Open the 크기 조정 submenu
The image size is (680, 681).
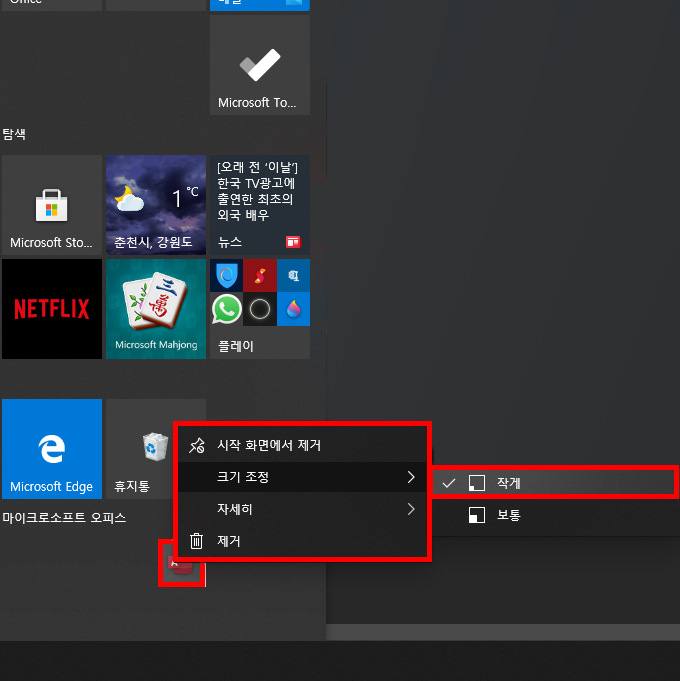coord(302,477)
